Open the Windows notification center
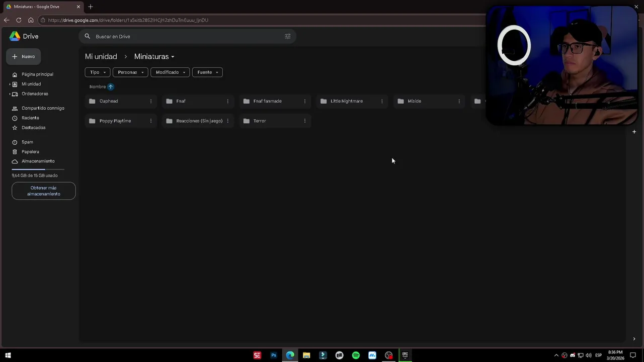Image resolution: width=644 pixels, height=362 pixels. (x=633, y=355)
